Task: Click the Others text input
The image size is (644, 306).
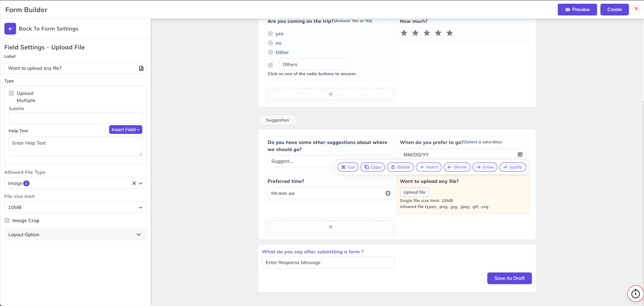Action: click(x=313, y=64)
